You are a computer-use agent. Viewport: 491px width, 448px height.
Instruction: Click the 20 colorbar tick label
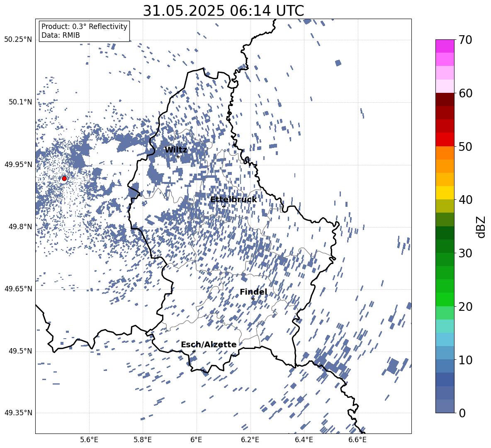tap(465, 307)
